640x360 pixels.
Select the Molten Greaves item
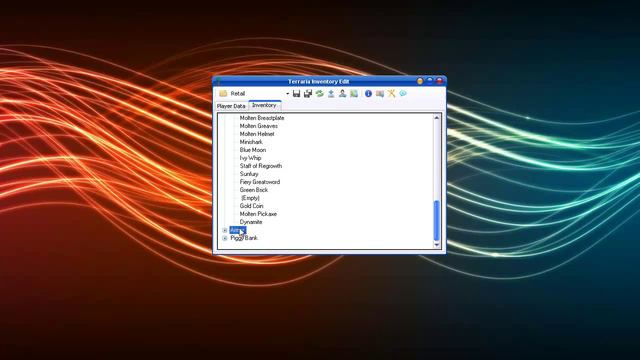[x=259, y=126]
